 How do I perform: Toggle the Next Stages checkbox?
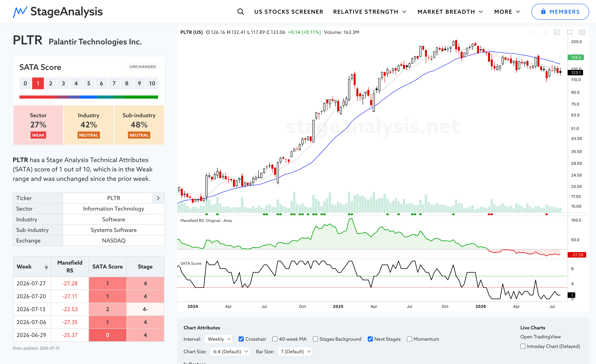click(370, 339)
